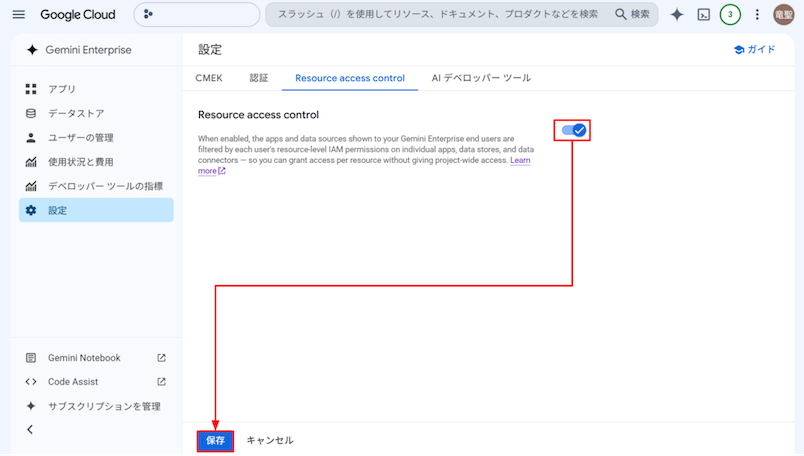Viewport: 804px width, 456px height.
Task: Select デベロッパー ツールの指標 sidebar item
Action: click(96, 186)
